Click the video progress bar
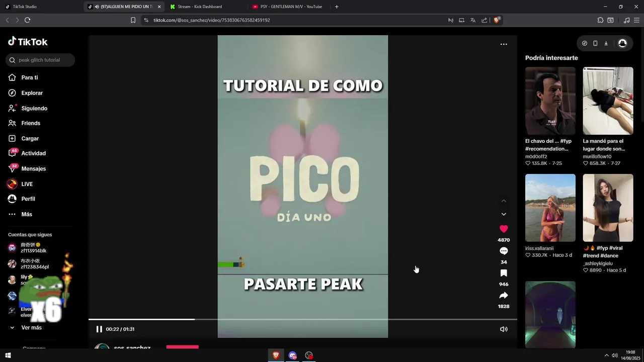The width and height of the screenshot is (644, 362). (302, 319)
